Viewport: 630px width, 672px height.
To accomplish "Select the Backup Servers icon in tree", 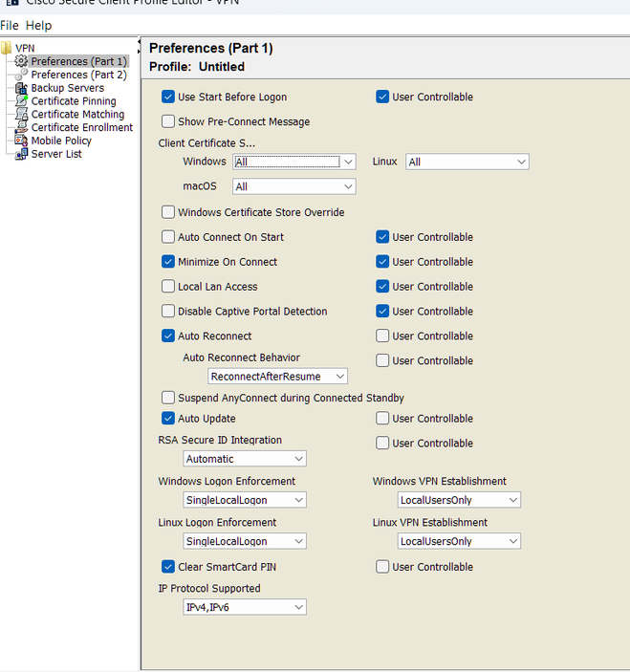I will (22, 88).
